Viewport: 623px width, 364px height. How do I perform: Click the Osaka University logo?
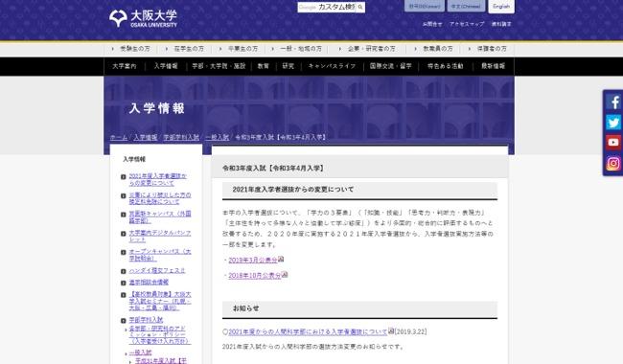point(143,18)
